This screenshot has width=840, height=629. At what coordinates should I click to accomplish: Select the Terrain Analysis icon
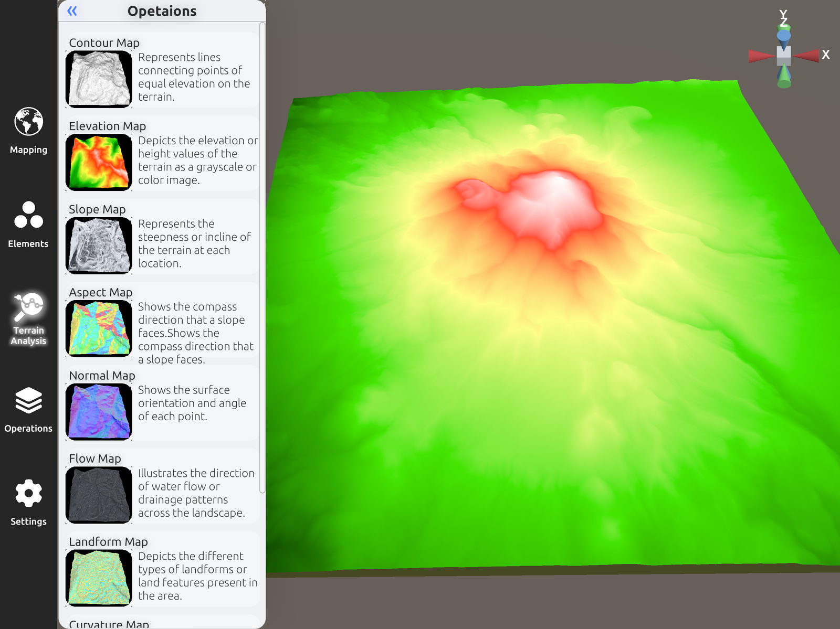28,307
